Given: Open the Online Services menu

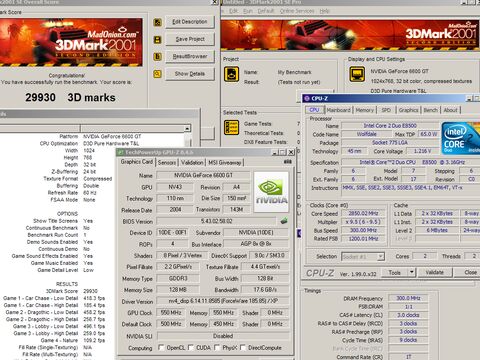Looking at the screenshot, I should (297, 11).
